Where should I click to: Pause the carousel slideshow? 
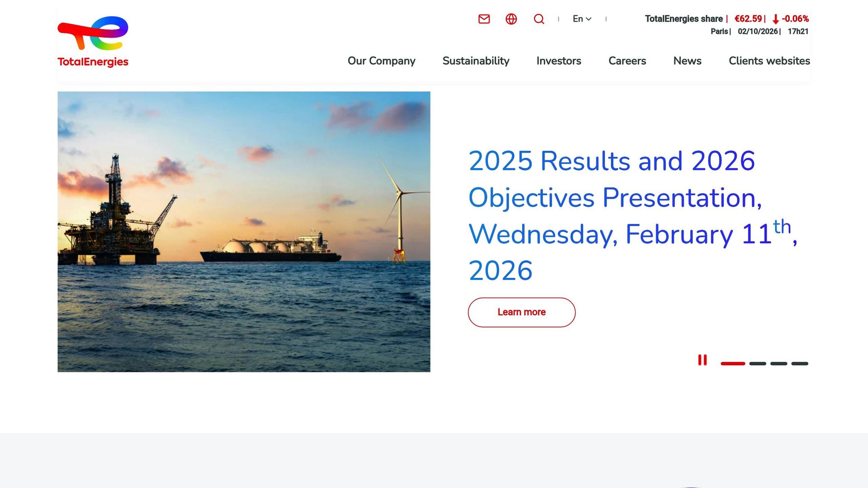tap(702, 360)
